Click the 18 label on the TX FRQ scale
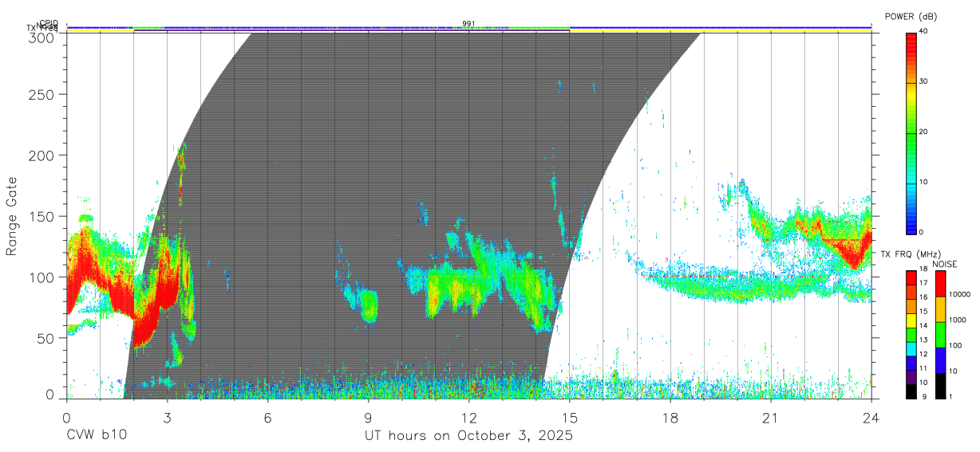Screen dimensions: 980x452 [923, 270]
